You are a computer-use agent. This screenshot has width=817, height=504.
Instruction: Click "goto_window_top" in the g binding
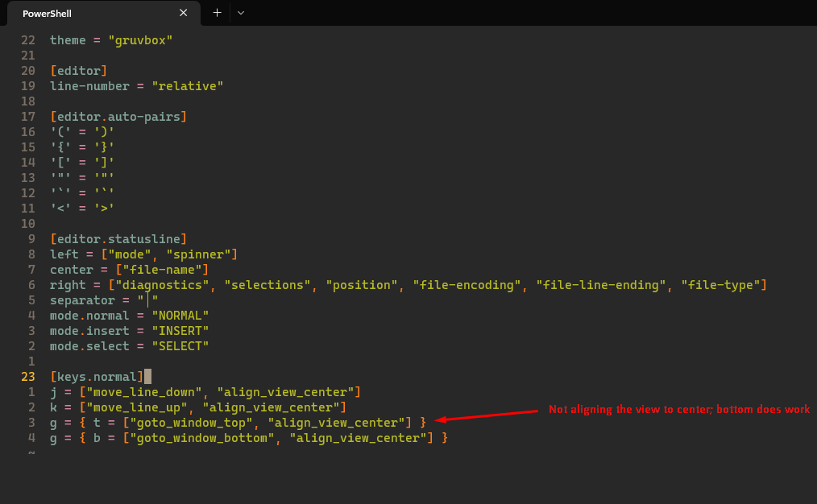coord(193,422)
